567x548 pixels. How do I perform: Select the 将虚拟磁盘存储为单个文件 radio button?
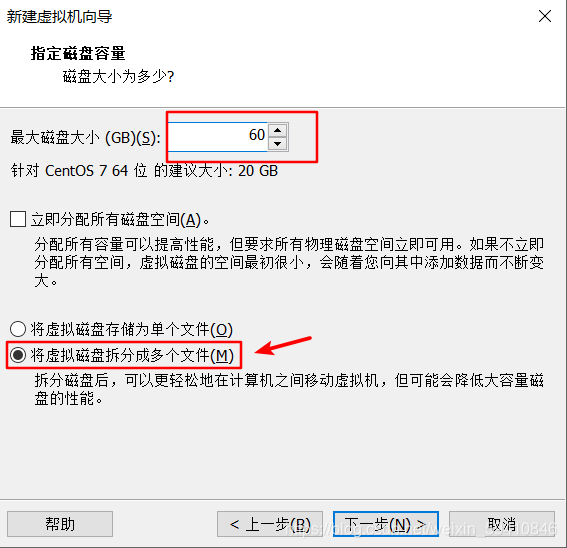tap(18, 329)
